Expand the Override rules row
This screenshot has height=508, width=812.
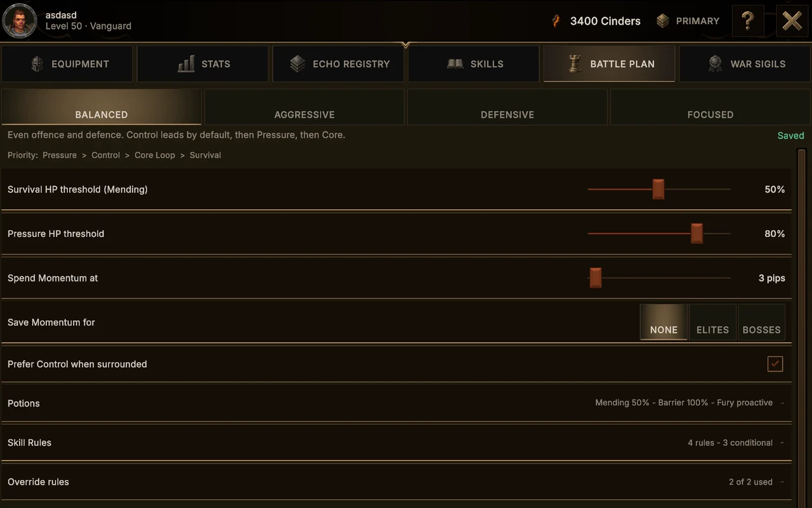(x=396, y=482)
